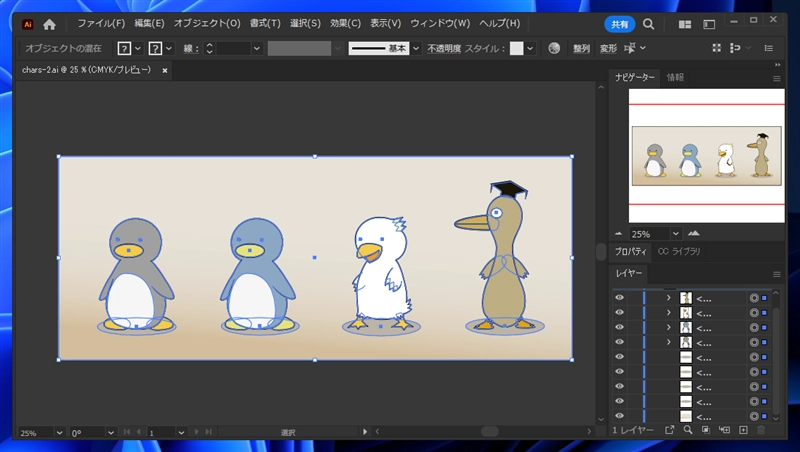This screenshot has width=800, height=452.
Task: Open the workspace switcher icon
Action: click(x=709, y=24)
